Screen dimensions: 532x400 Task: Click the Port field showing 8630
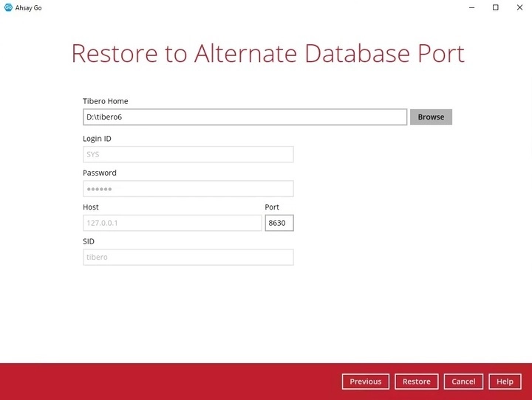tap(279, 223)
